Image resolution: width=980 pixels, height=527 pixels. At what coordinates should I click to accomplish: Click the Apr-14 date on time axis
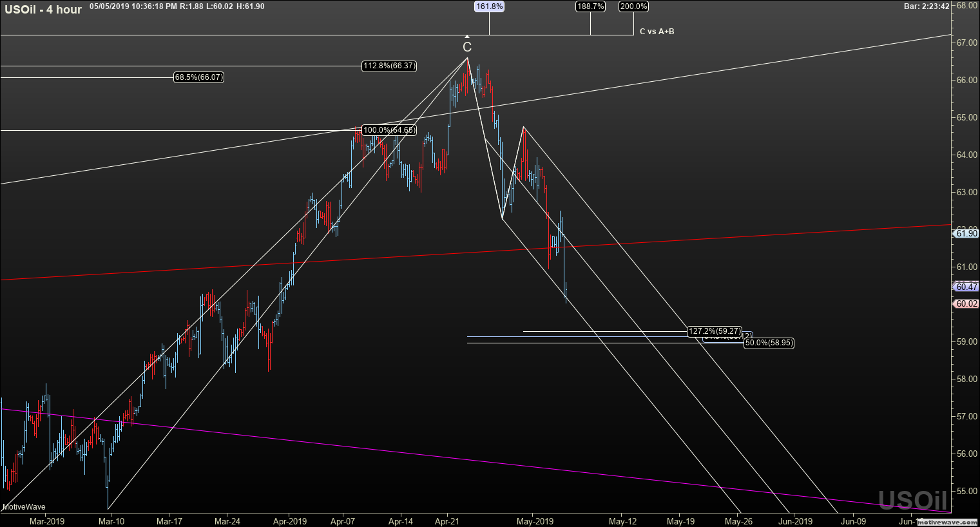pyautogui.click(x=401, y=521)
